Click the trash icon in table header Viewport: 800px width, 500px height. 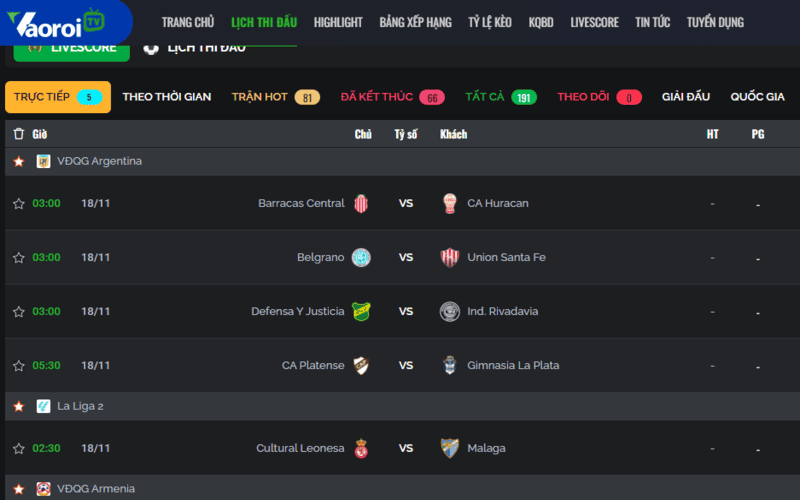(x=18, y=134)
